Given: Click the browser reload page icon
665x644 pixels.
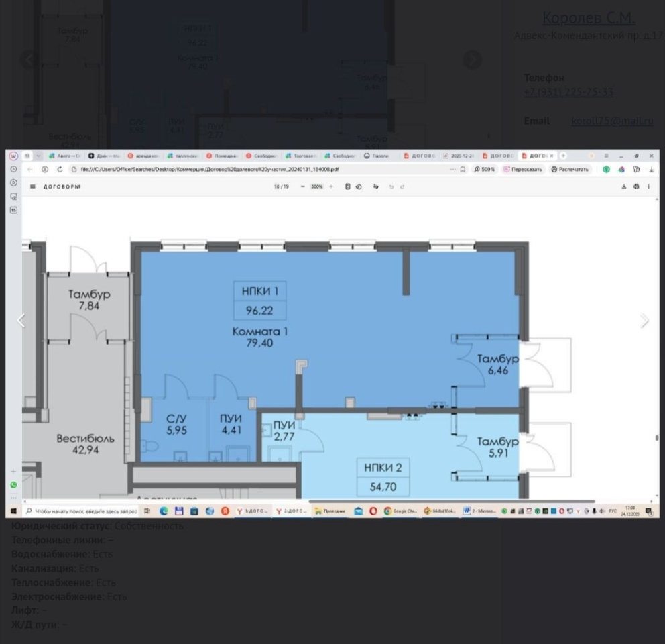Looking at the screenshot, I should pos(60,170).
